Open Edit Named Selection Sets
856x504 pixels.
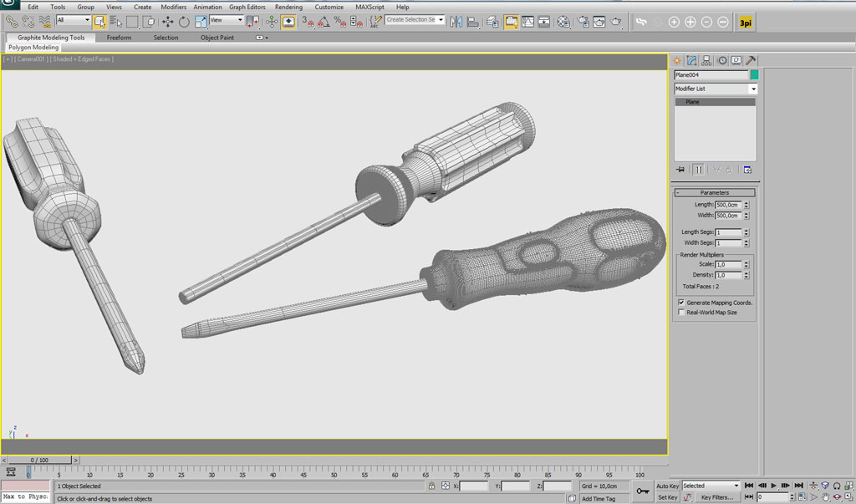(375, 22)
